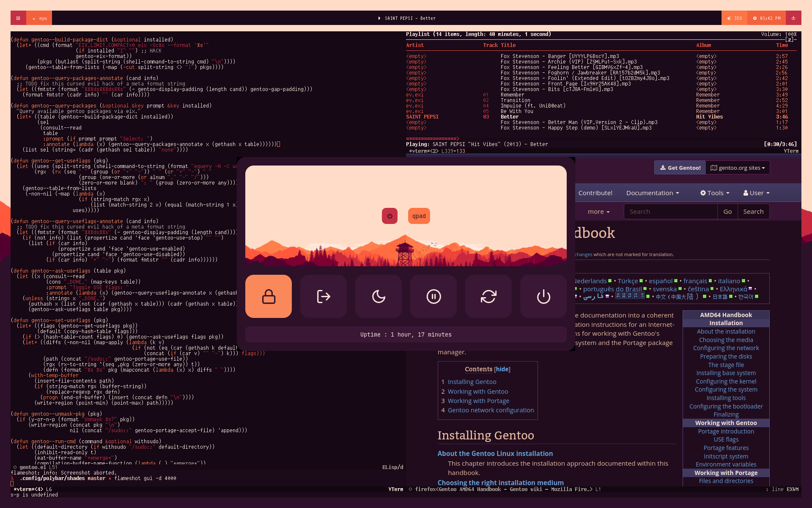Click the Artist column header in playlist

pyautogui.click(x=415, y=45)
